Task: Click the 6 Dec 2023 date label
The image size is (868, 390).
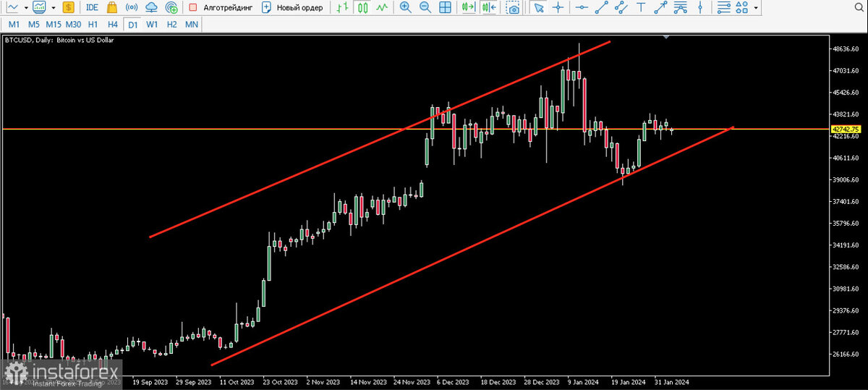Action: tap(453, 382)
